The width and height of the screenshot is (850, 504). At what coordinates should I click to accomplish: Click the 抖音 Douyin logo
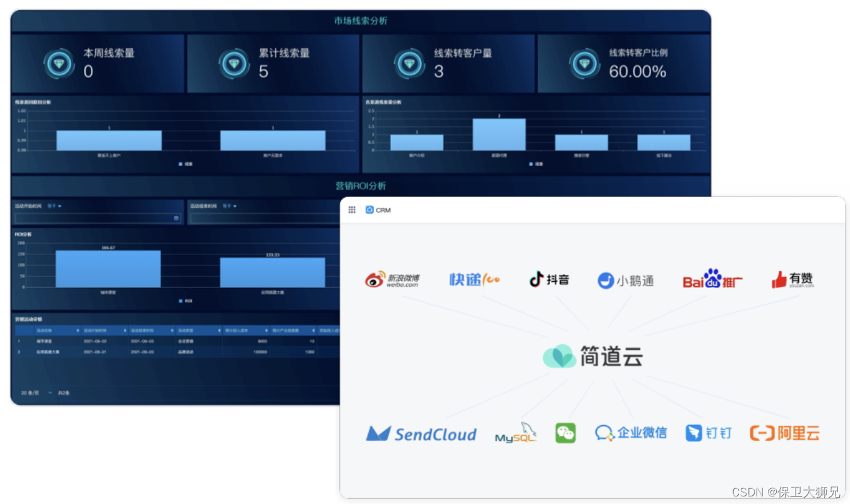click(549, 279)
